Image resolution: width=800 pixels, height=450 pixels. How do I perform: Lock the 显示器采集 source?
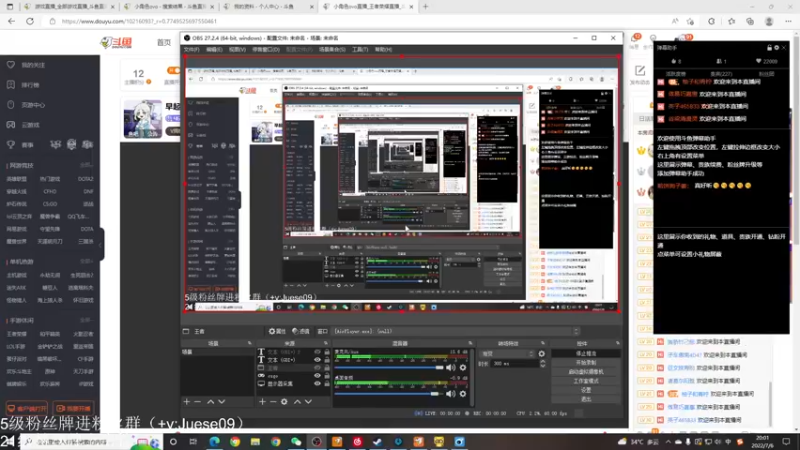point(327,384)
